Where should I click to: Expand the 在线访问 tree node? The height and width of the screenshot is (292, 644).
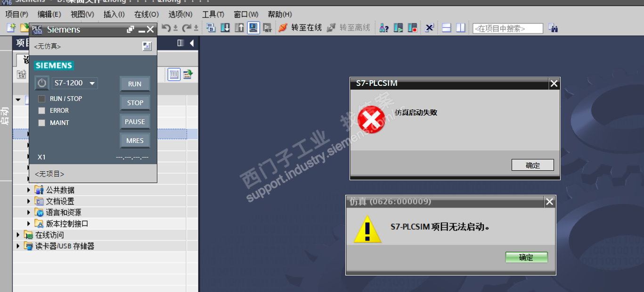click(18, 235)
